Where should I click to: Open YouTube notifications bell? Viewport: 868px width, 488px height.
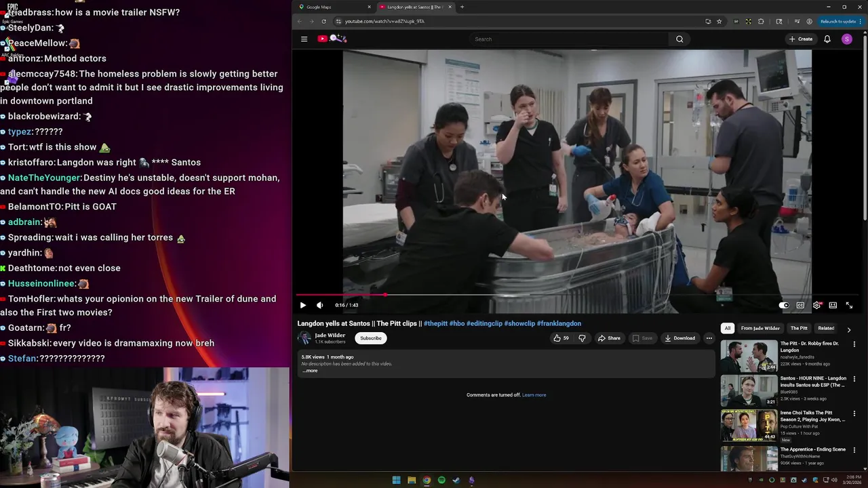pos(827,39)
